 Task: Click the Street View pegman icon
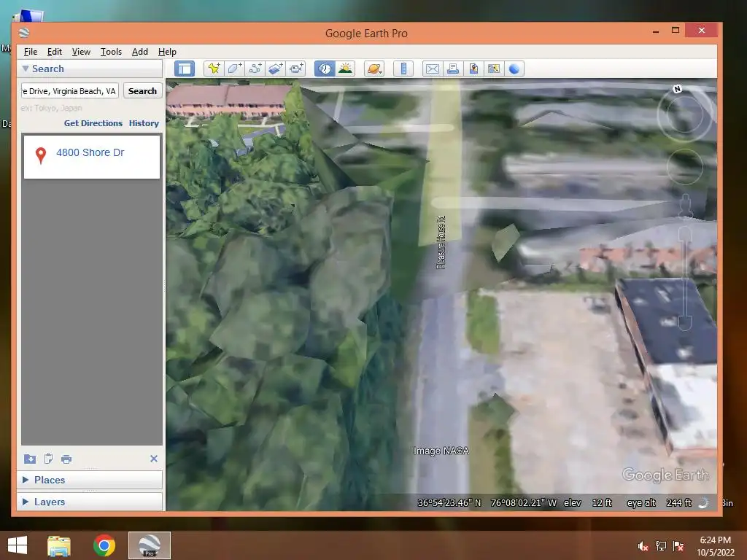[686, 205]
